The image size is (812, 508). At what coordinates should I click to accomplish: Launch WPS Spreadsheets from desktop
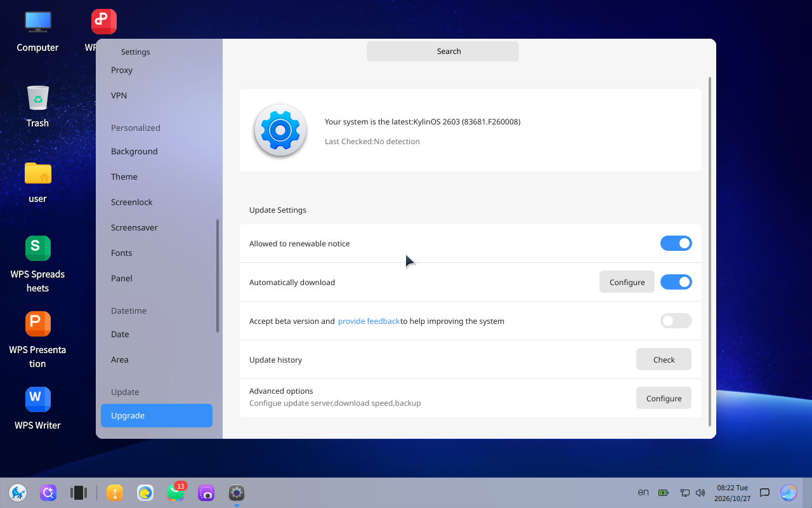(37, 264)
